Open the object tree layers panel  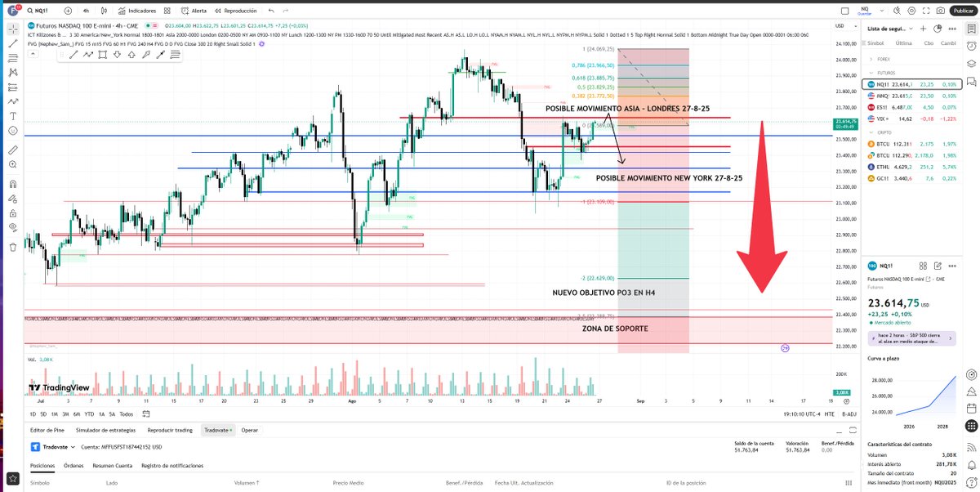point(972,64)
